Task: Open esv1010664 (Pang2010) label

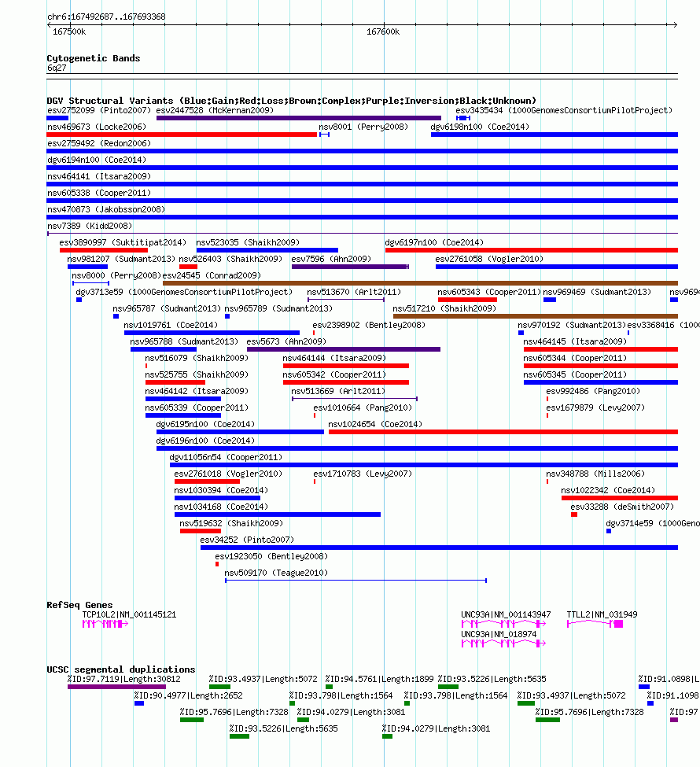Action: 363,408
